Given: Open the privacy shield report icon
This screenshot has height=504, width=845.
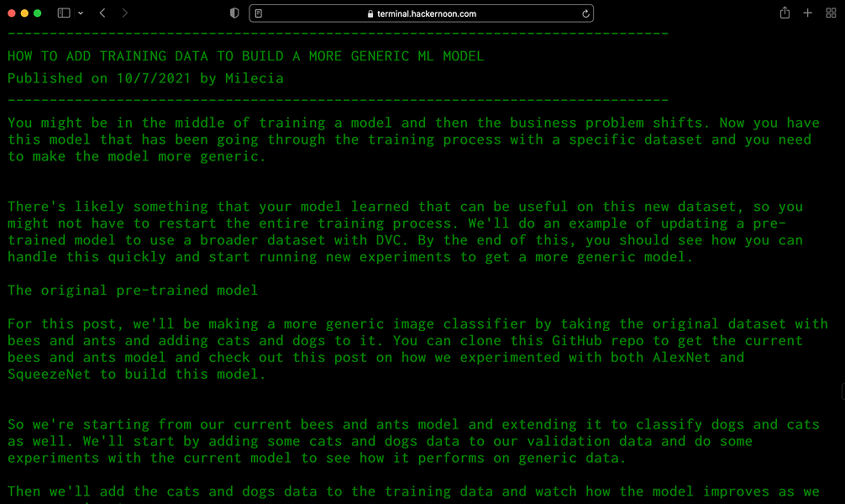Looking at the screenshot, I should 234,13.
